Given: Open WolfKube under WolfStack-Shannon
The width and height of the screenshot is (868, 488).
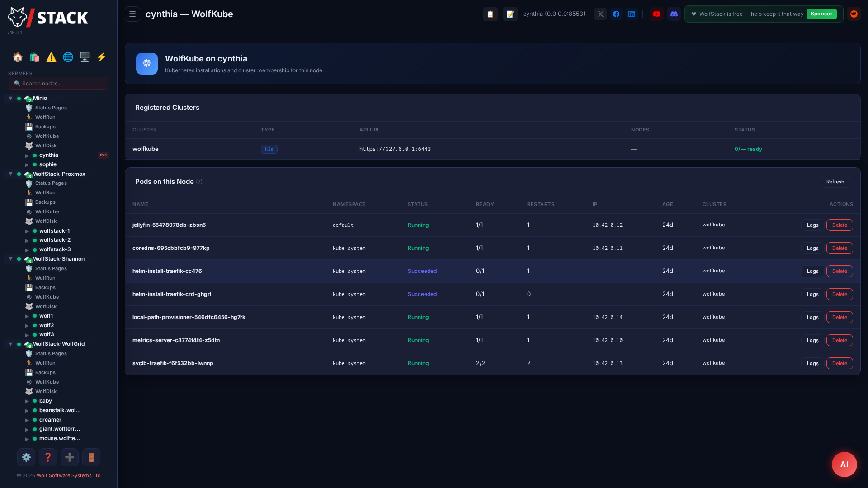Looking at the screenshot, I should pyautogui.click(x=47, y=297).
